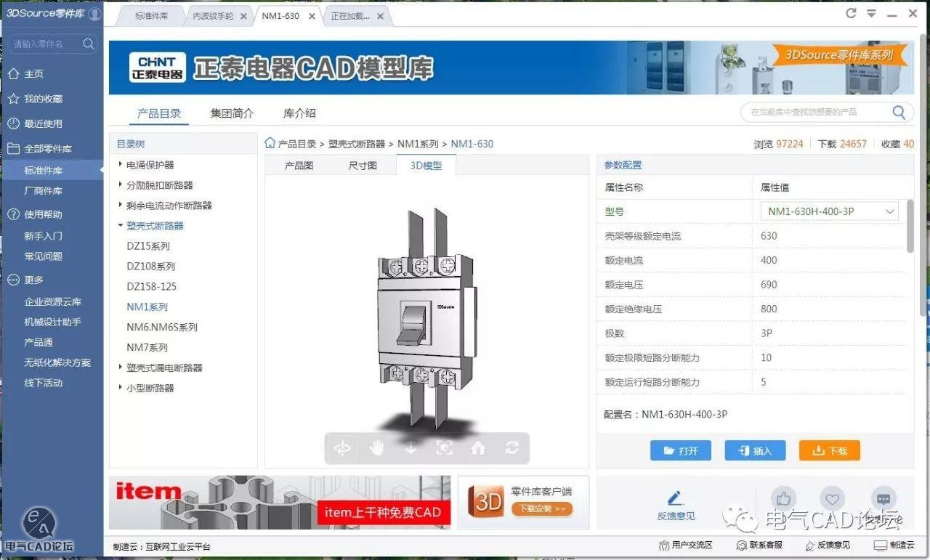Click 下载安装 client download button
930x560 pixels.
coord(541,509)
